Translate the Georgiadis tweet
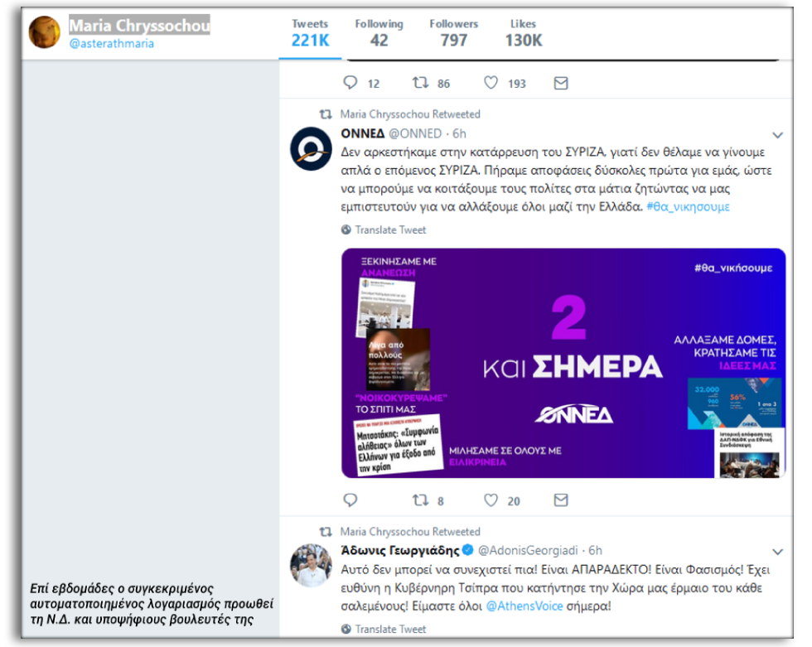Screen dimensions: 812x647 (x=390, y=629)
